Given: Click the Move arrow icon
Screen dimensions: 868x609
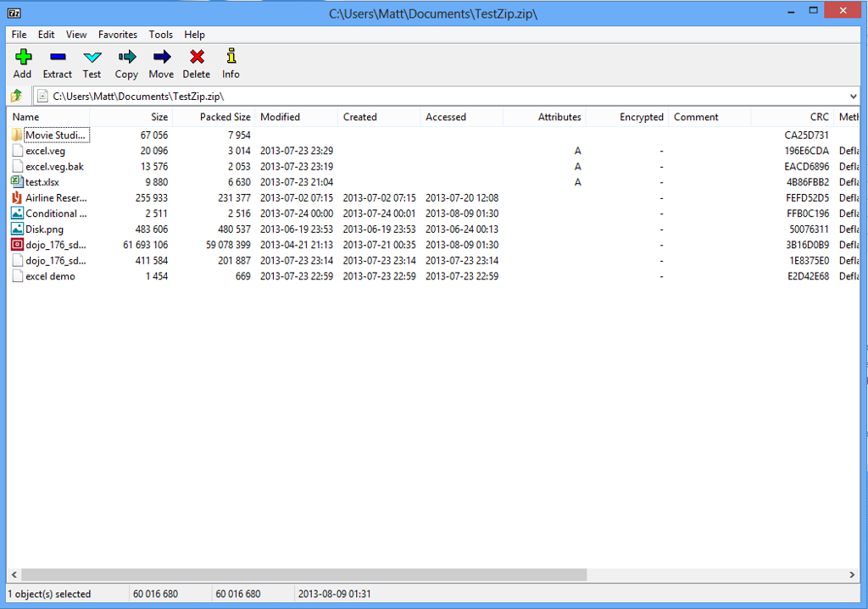Looking at the screenshot, I should 162,57.
